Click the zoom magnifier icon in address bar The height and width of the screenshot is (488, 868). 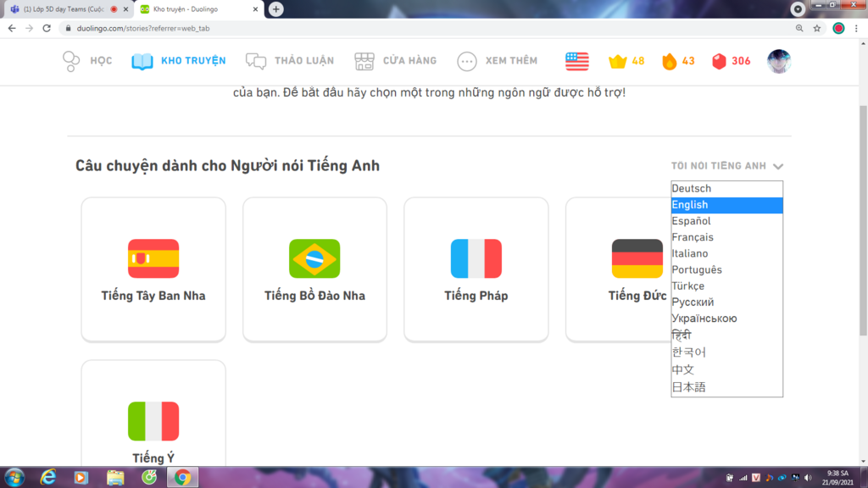799,28
